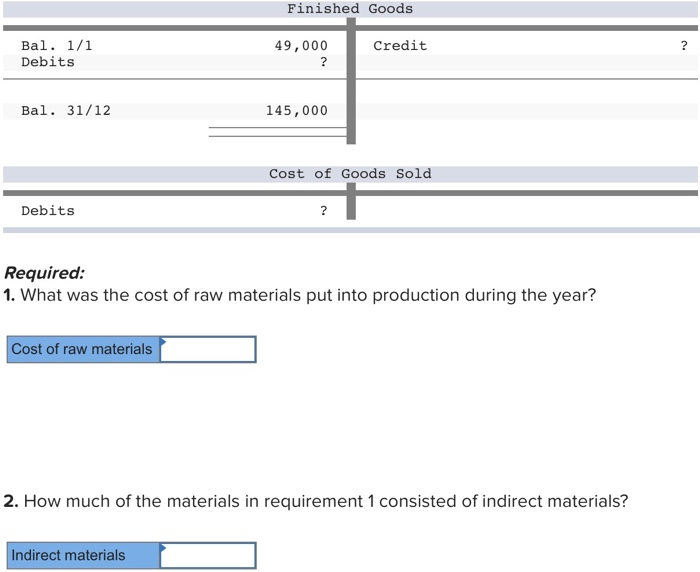Screen dimensions: 700x572
Task: Click the question 2 text about indirect materials
Action: [316, 501]
